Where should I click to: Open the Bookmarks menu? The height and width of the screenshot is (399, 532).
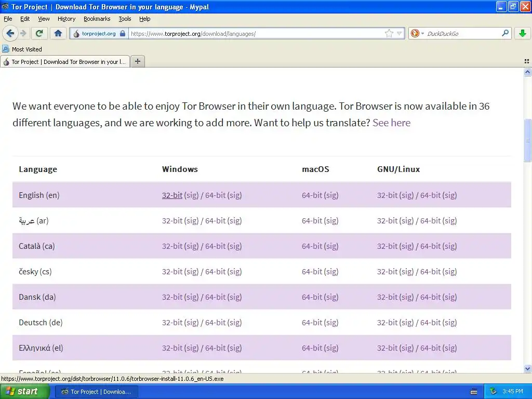pos(97,19)
